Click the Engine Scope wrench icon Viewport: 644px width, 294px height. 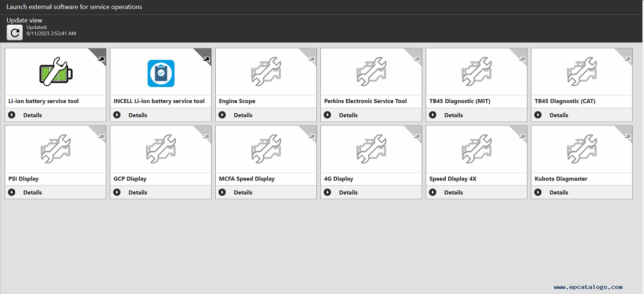(x=266, y=71)
